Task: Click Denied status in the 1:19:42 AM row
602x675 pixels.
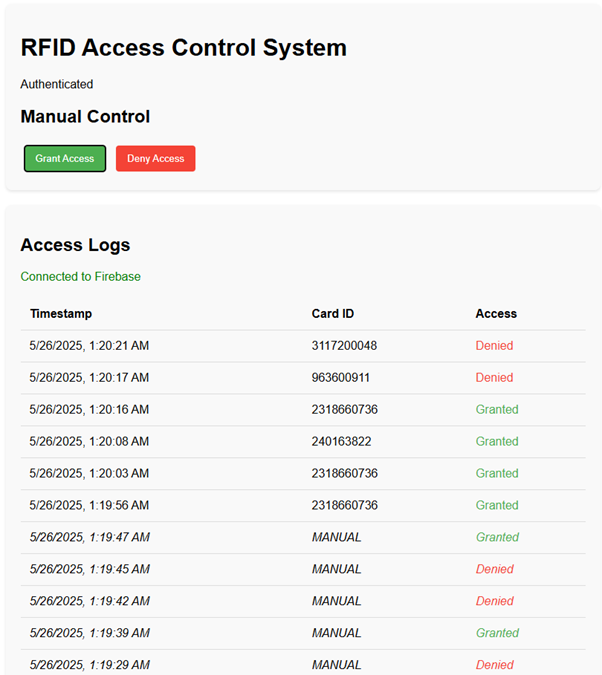Action: (494, 602)
